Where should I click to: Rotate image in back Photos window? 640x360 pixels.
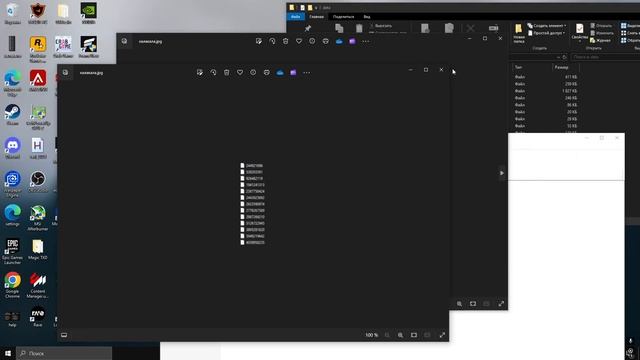[272, 41]
